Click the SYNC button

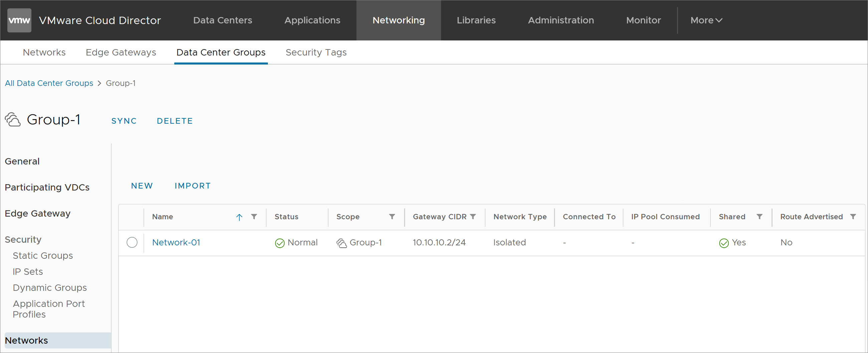(x=124, y=121)
